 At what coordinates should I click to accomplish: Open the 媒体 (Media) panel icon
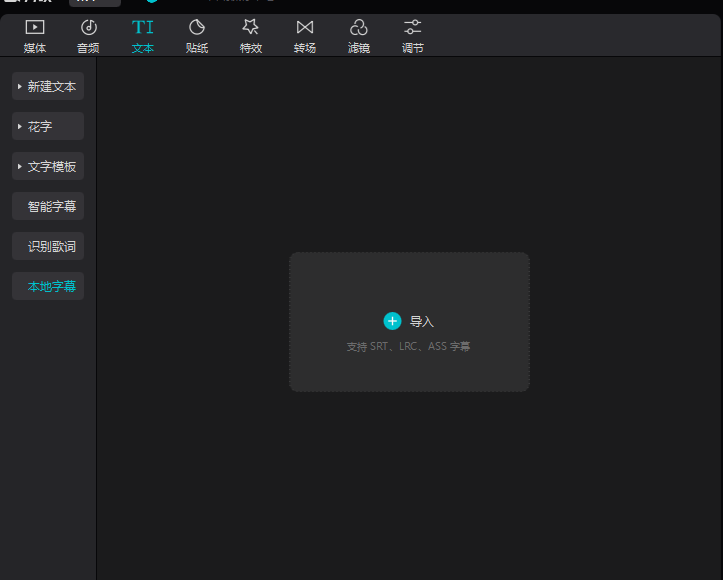(35, 27)
